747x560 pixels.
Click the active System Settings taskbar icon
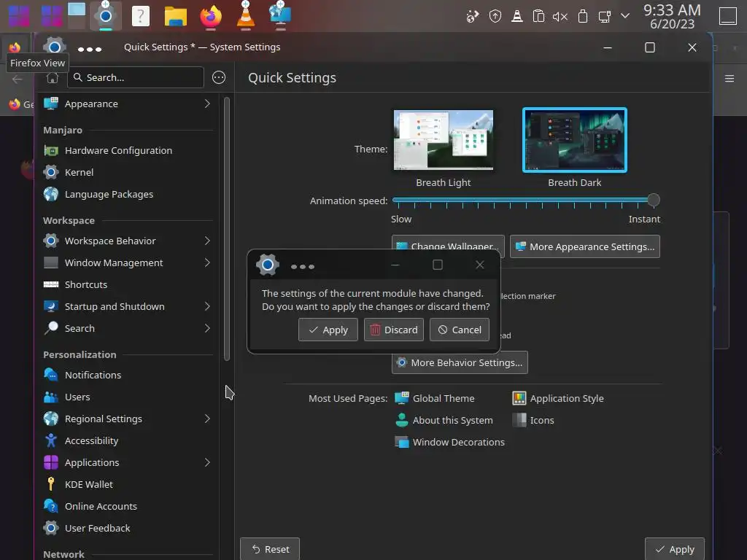point(105,16)
